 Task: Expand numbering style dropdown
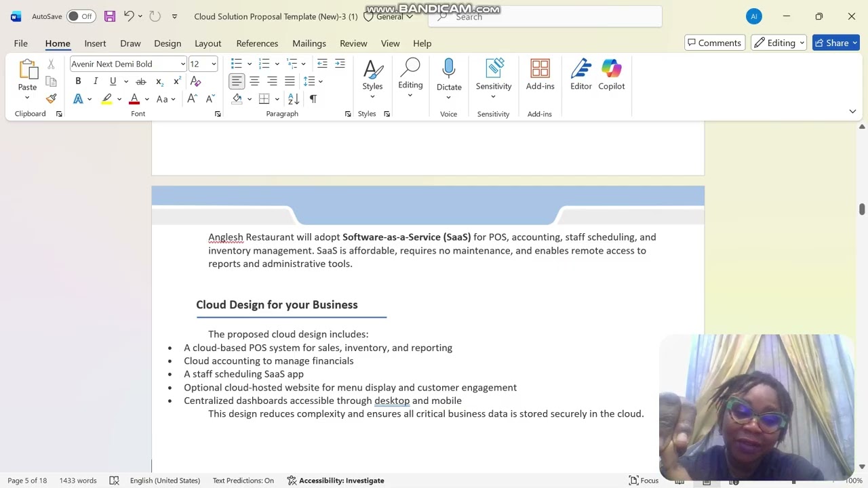pos(277,64)
